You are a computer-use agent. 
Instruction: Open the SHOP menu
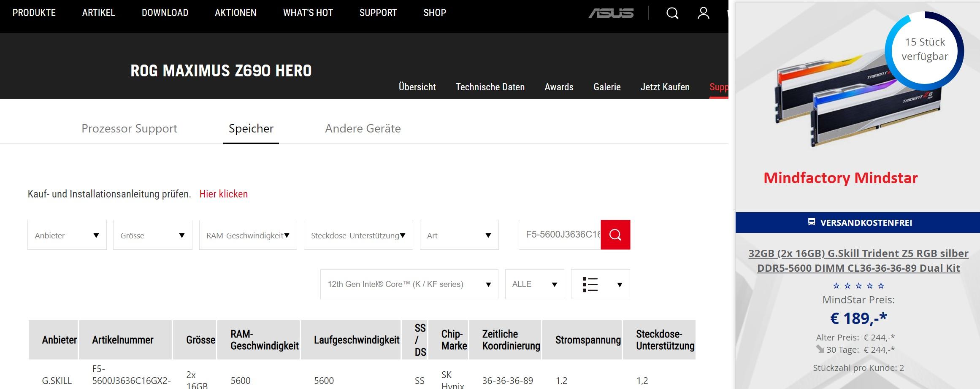pyautogui.click(x=435, y=13)
